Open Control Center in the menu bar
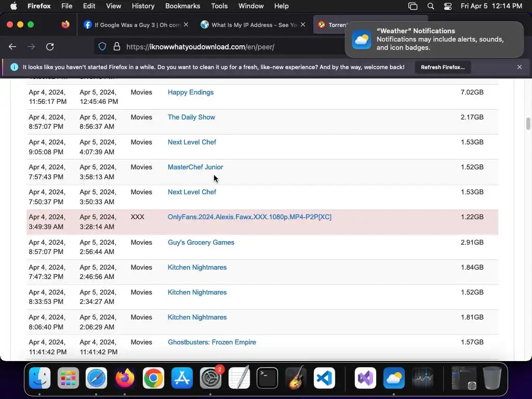The image size is (532, 399). point(448,6)
